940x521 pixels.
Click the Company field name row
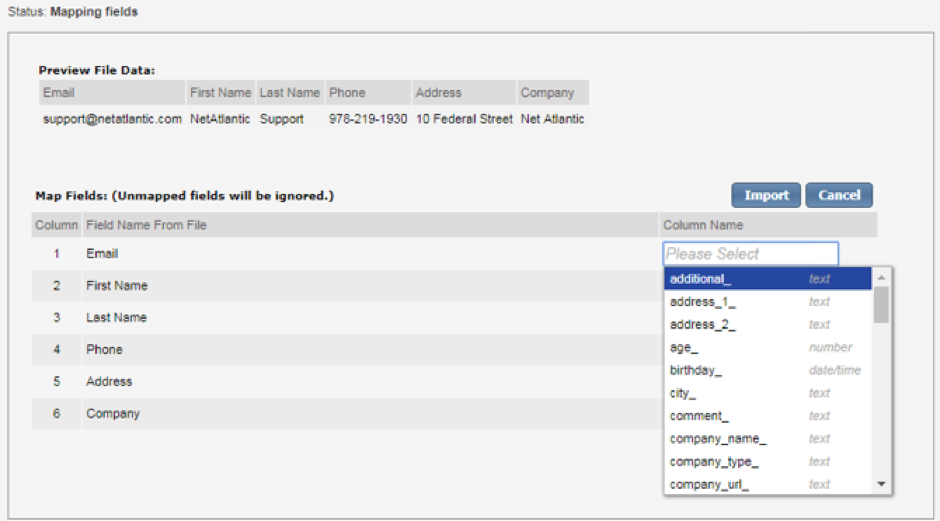point(113,414)
